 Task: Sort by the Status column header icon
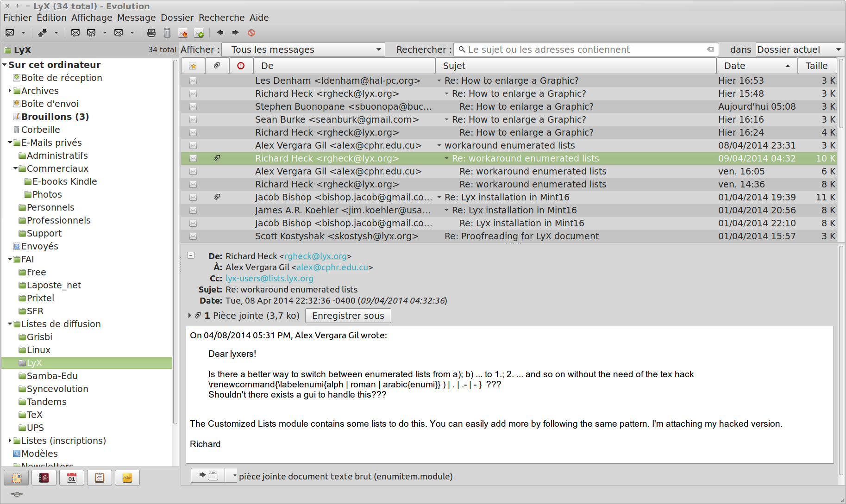point(193,66)
